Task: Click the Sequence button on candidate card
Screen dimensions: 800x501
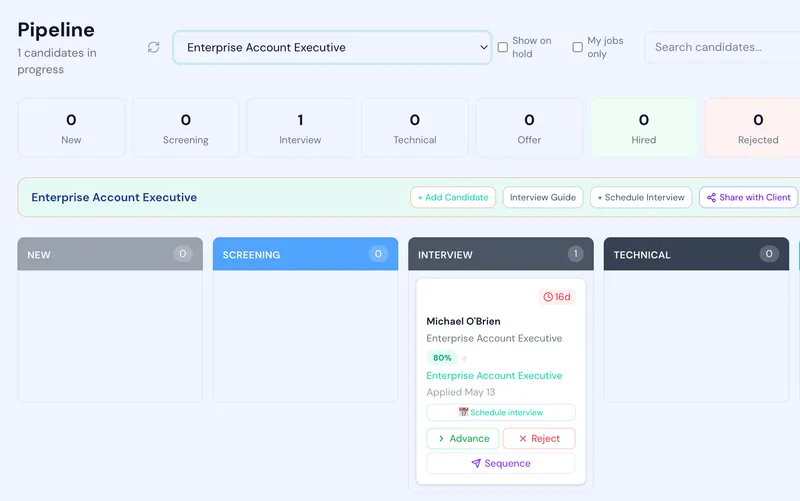Action: point(501,463)
